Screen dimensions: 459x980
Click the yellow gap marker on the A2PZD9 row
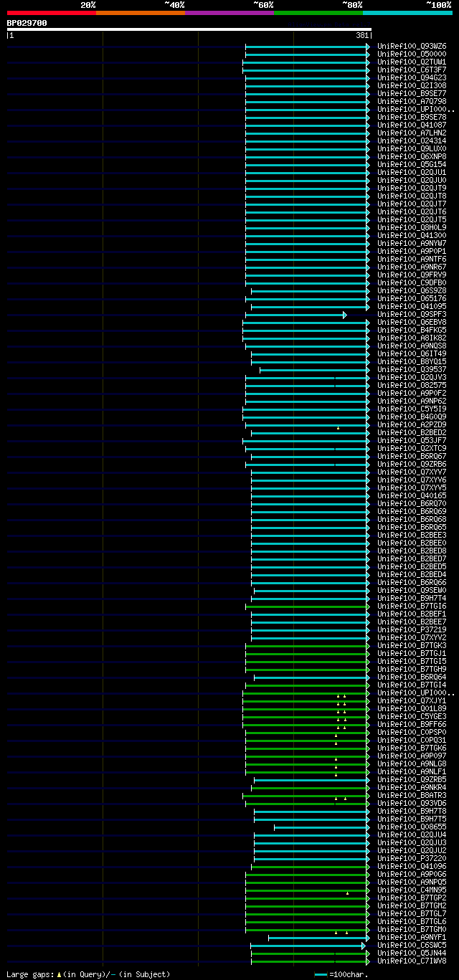click(x=338, y=427)
